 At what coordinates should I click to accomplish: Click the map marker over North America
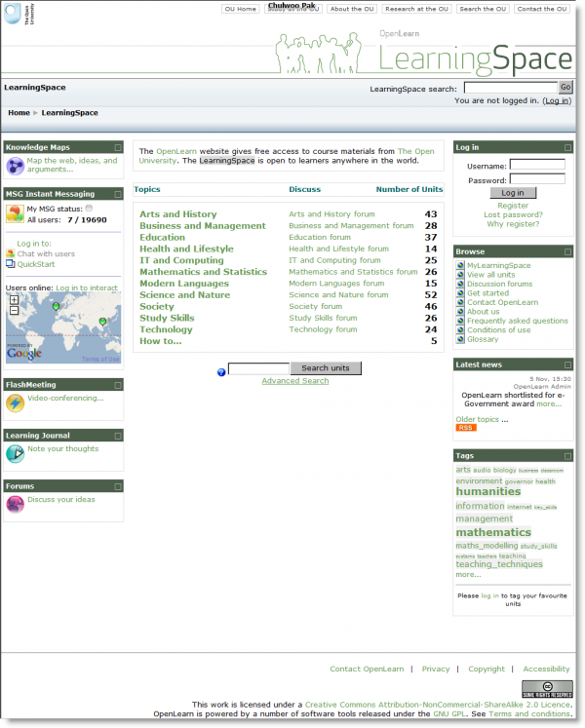tap(56, 306)
